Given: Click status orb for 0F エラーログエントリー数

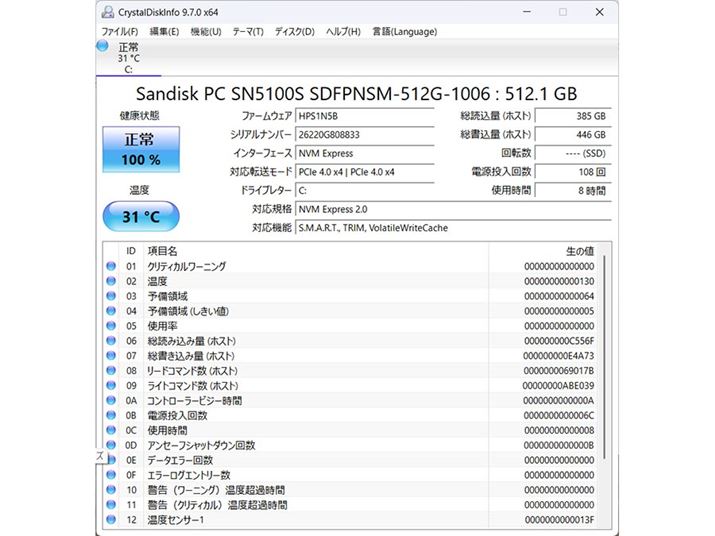Looking at the screenshot, I should [x=111, y=475].
